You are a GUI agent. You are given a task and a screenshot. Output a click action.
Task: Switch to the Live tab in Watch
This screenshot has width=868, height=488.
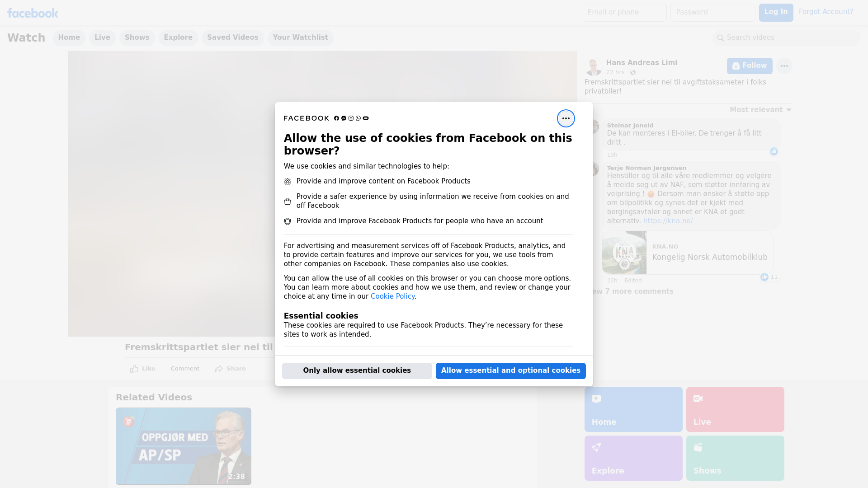pyautogui.click(x=102, y=38)
